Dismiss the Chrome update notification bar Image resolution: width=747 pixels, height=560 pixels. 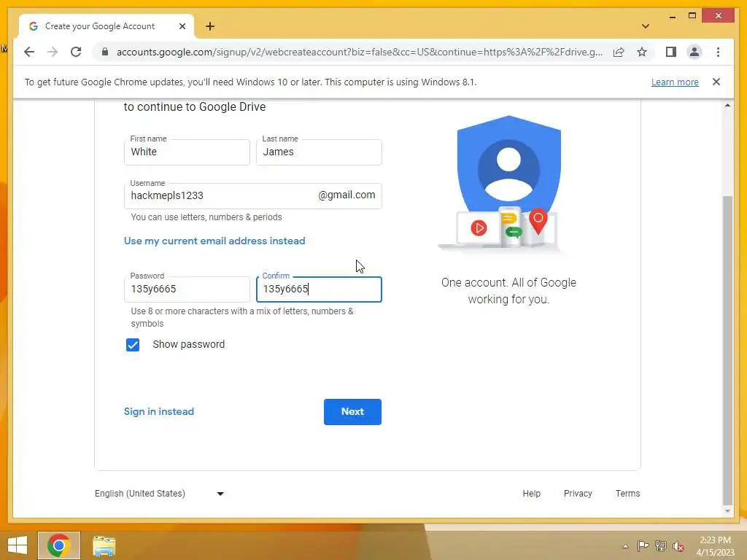click(x=716, y=82)
